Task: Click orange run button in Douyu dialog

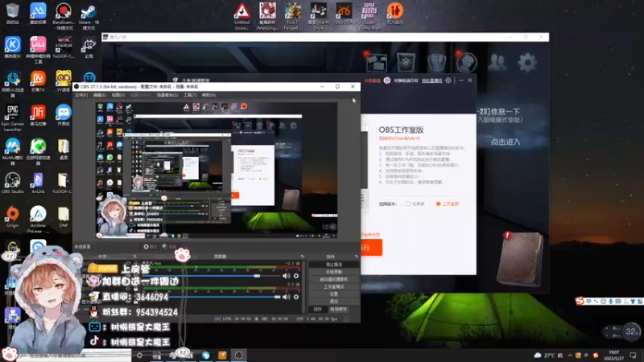Action: pos(371,248)
